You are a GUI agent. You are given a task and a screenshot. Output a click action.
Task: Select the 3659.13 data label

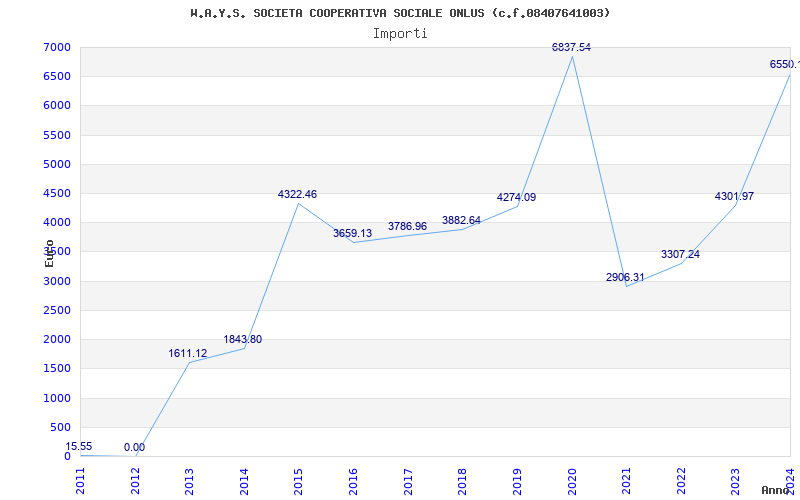pos(353,233)
